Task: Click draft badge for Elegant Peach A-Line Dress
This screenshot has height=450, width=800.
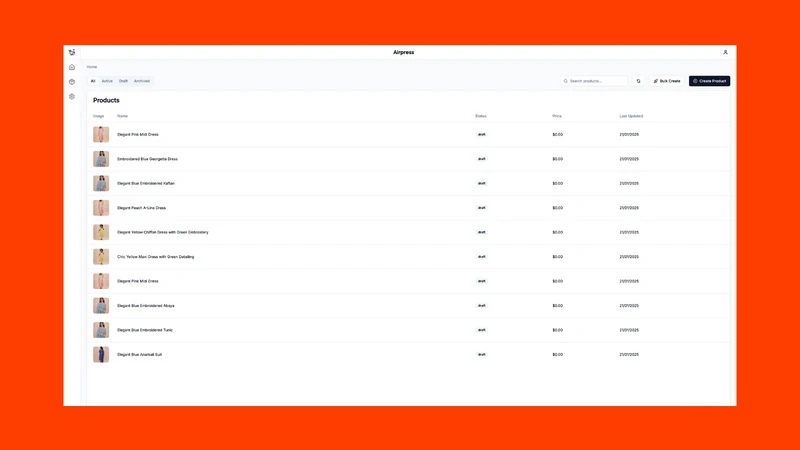Action: tap(481, 208)
